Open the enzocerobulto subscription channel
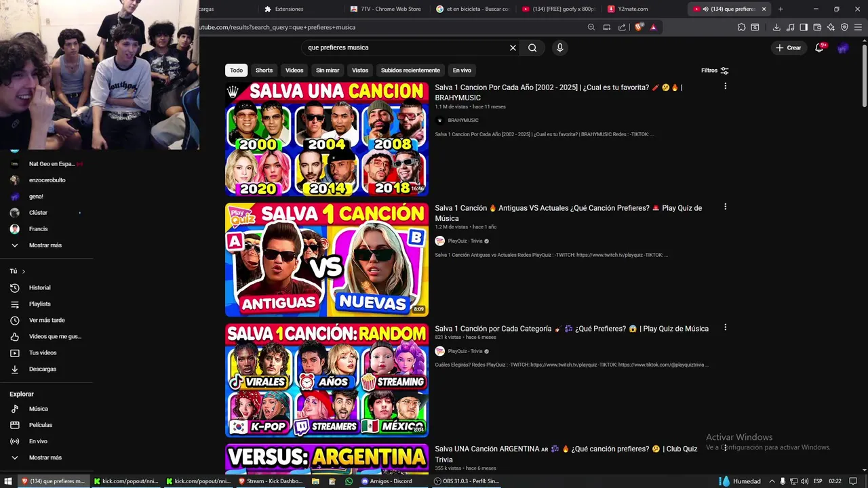Image resolution: width=868 pixels, height=488 pixels. point(47,180)
